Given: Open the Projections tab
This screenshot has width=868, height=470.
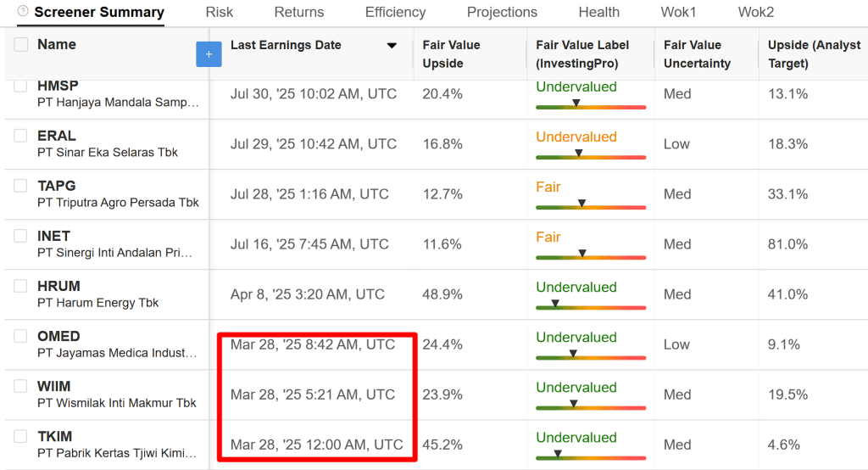Looking at the screenshot, I should [502, 12].
